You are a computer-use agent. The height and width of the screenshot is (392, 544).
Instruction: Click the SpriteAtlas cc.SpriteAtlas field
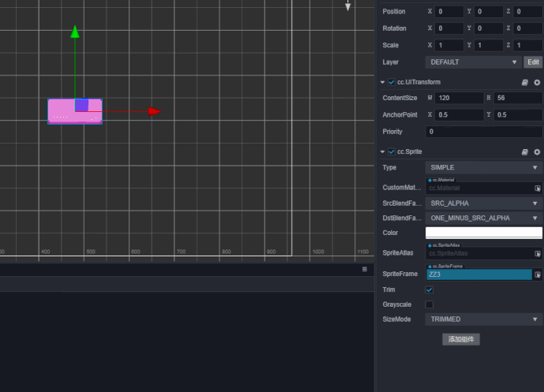(479, 254)
